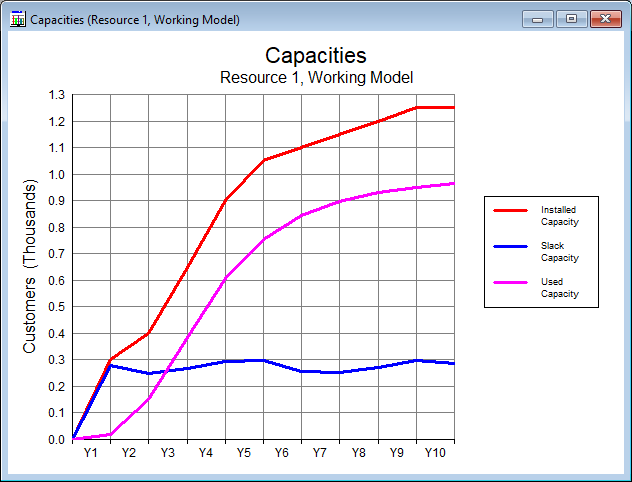Click the blue Slack Capacity legend swatch
The image size is (632, 482).
510,246
